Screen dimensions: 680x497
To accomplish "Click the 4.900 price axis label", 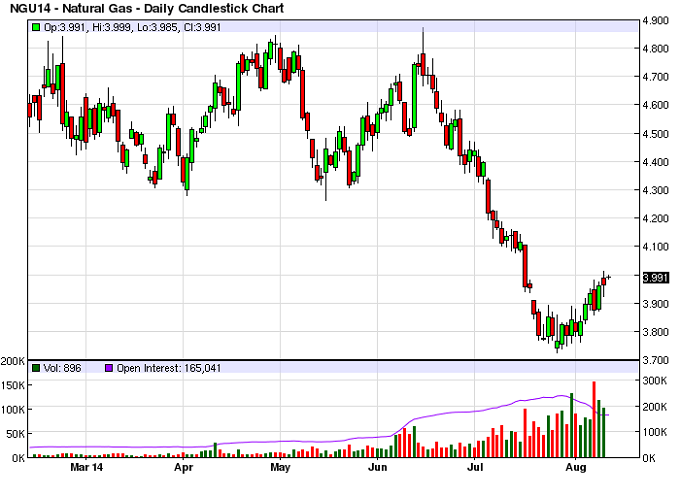I will 655,20.
